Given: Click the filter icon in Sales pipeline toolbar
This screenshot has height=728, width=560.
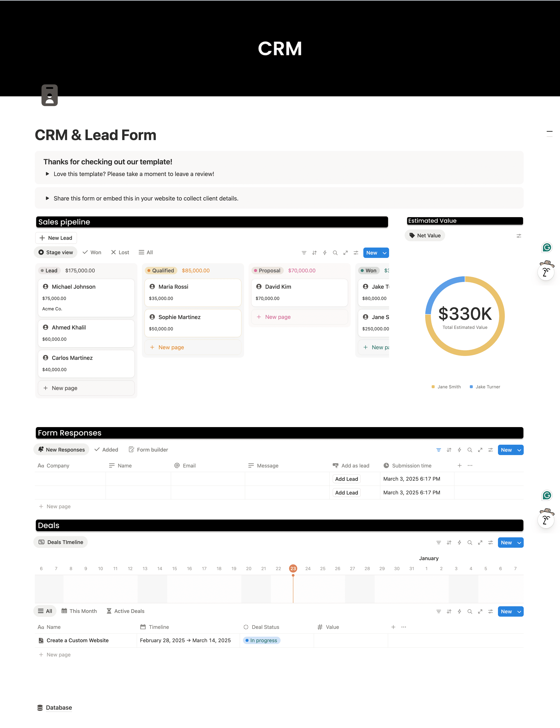Looking at the screenshot, I should click(304, 253).
